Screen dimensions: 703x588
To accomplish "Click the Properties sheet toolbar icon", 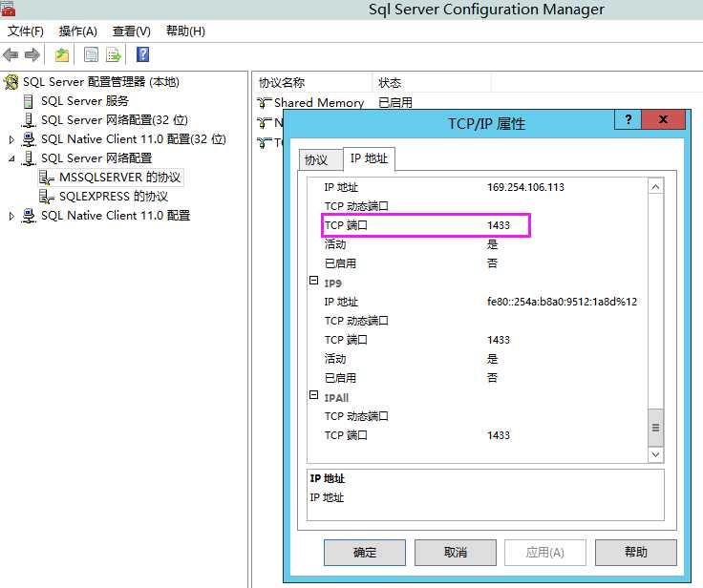I will [x=91, y=55].
